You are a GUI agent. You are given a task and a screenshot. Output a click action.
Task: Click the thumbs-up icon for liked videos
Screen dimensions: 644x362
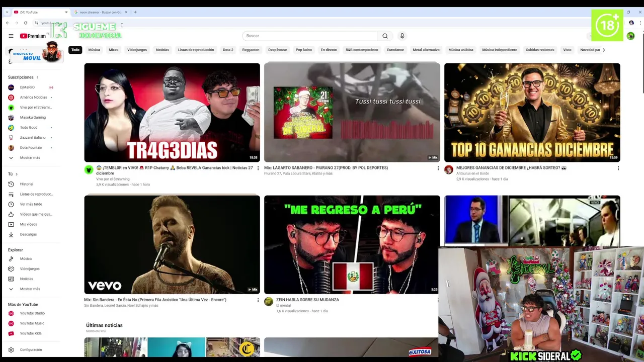[11, 214]
